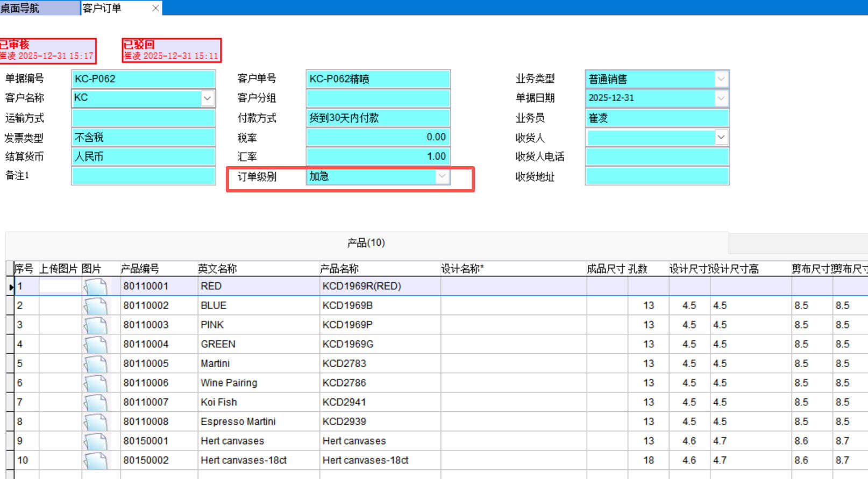The height and width of the screenshot is (479, 868).
Task: Open image icon for Martini row
Action: point(96,363)
